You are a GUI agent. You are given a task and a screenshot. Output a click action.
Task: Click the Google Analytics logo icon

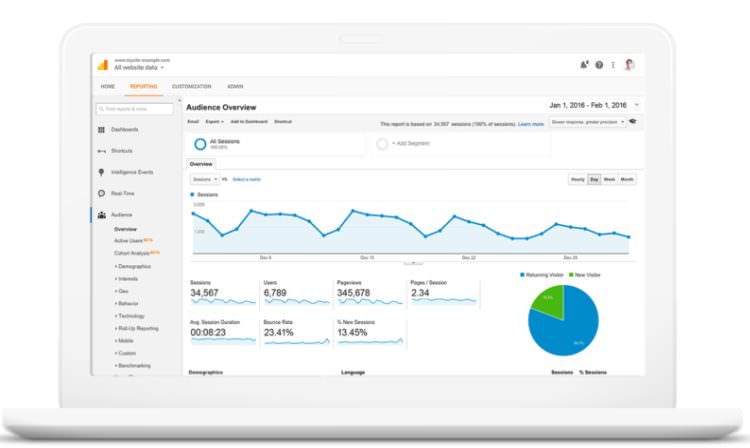102,65
